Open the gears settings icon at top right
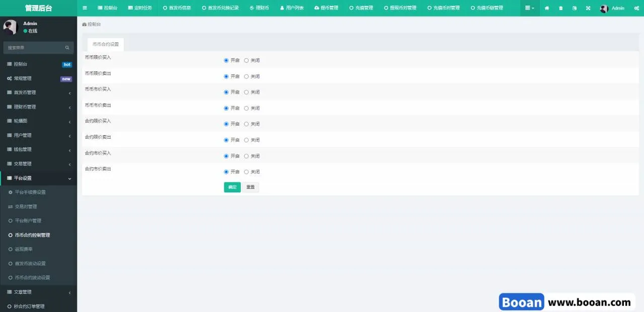Viewport: 644px width, 312px height. (636, 8)
